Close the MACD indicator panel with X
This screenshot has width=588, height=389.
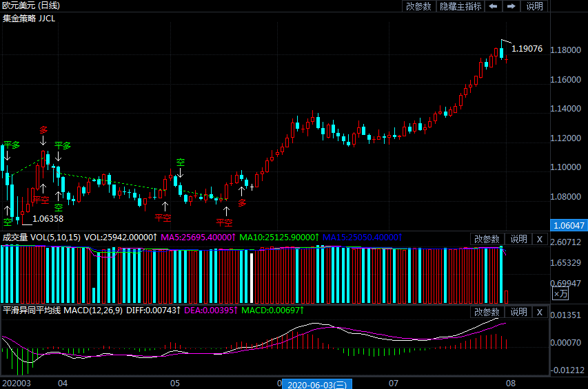pyautogui.click(x=540, y=313)
